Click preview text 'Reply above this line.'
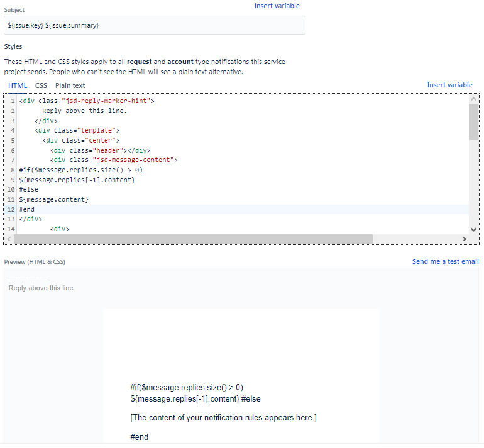The height and width of the screenshot is (448, 484). click(x=41, y=288)
